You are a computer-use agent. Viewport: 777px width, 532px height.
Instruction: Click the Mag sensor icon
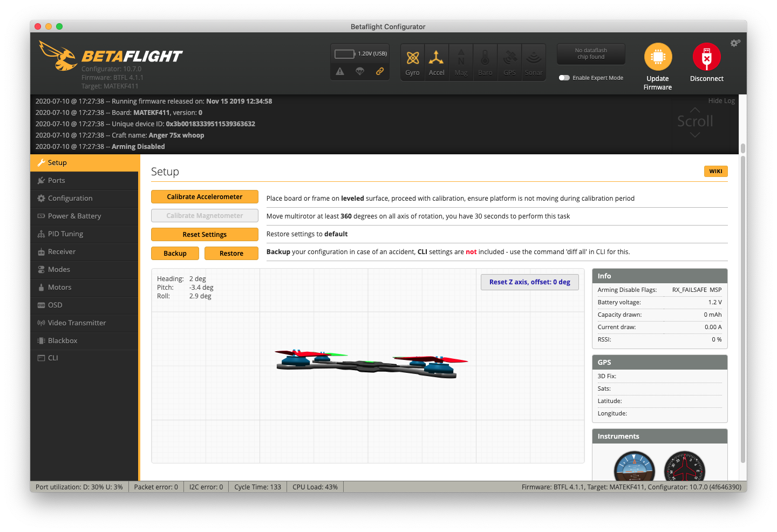(461, 58)
